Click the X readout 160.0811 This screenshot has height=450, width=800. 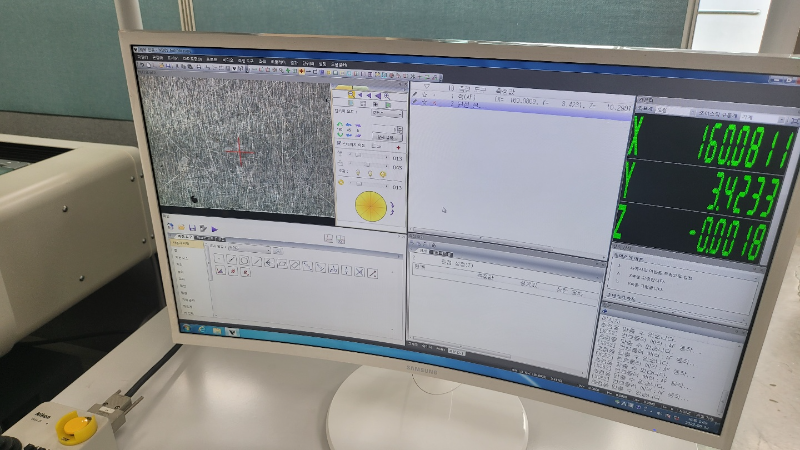[746, 148]
